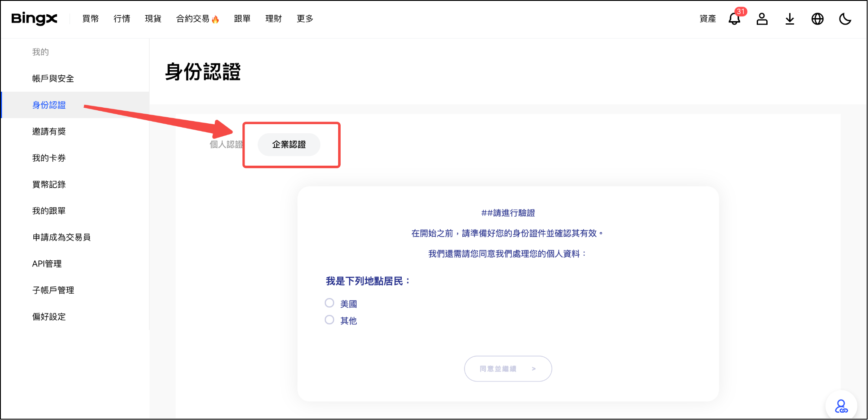Open 帳戶與安全 in the sidebar
The image size is (868, 420).
(53, 78)
